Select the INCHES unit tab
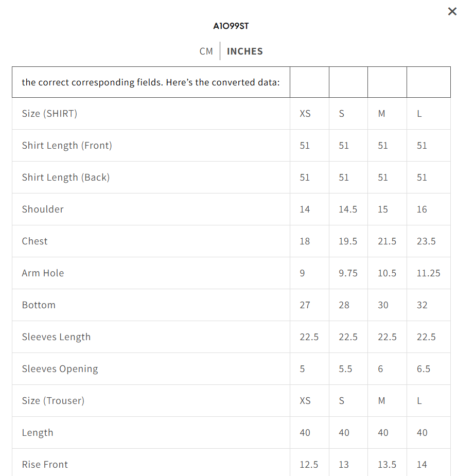Viewport: 457px width, 476px height. pos(245,51)
